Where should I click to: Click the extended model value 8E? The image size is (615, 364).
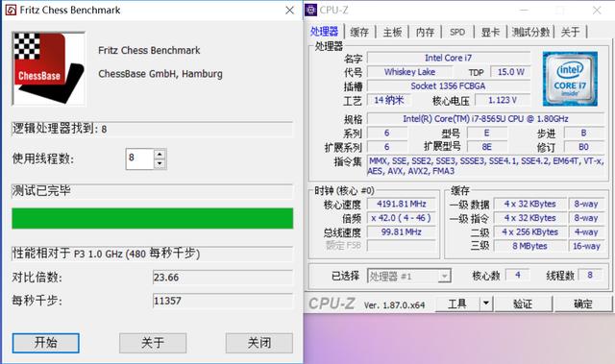486,147
